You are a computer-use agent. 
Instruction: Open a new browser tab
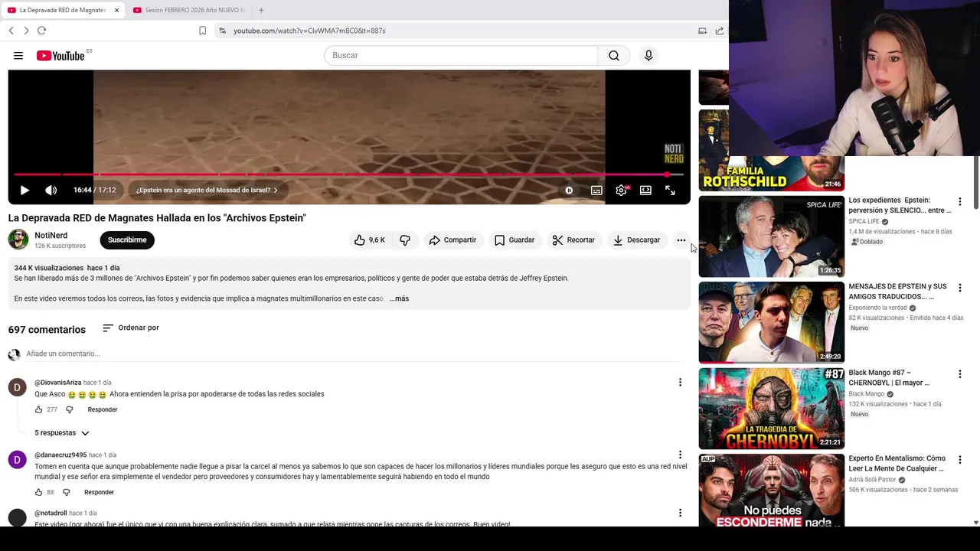coord(261,10)
